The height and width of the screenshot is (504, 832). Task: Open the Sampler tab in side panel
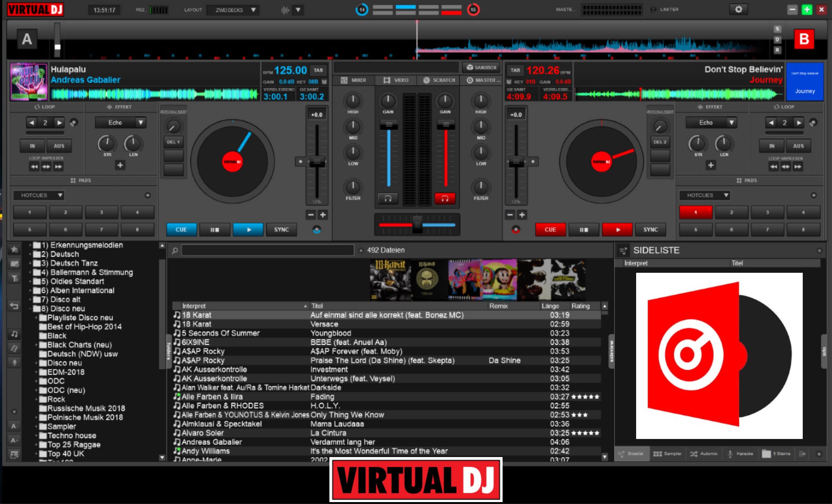tap(667, 454)
